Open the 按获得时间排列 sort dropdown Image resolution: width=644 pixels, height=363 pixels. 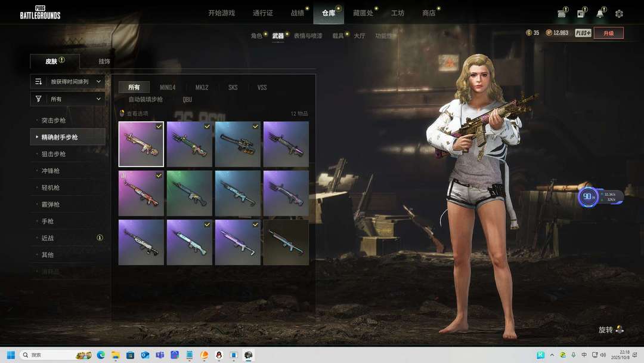[68, 81]
